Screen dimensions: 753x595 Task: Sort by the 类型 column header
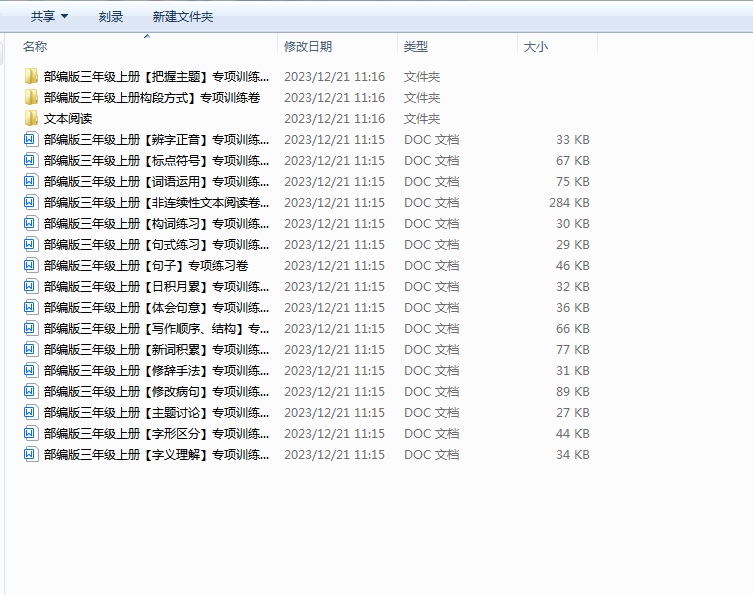click(x=415, y=47)
